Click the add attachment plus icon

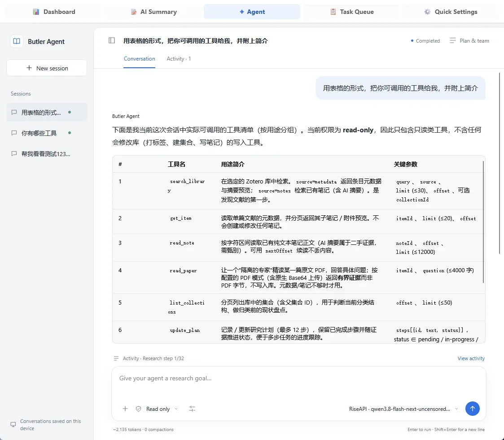point(125,409)
